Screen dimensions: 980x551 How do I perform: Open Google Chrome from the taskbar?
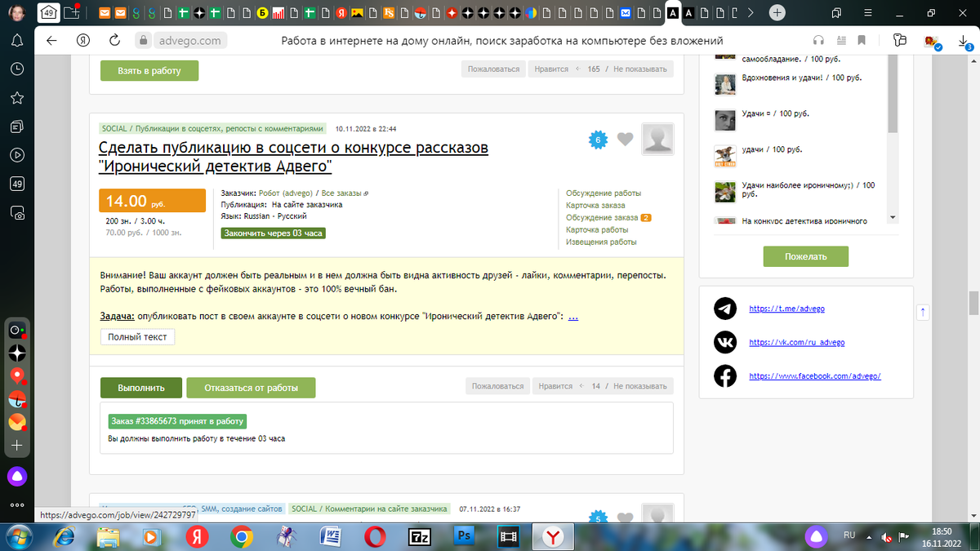[241, 536]
